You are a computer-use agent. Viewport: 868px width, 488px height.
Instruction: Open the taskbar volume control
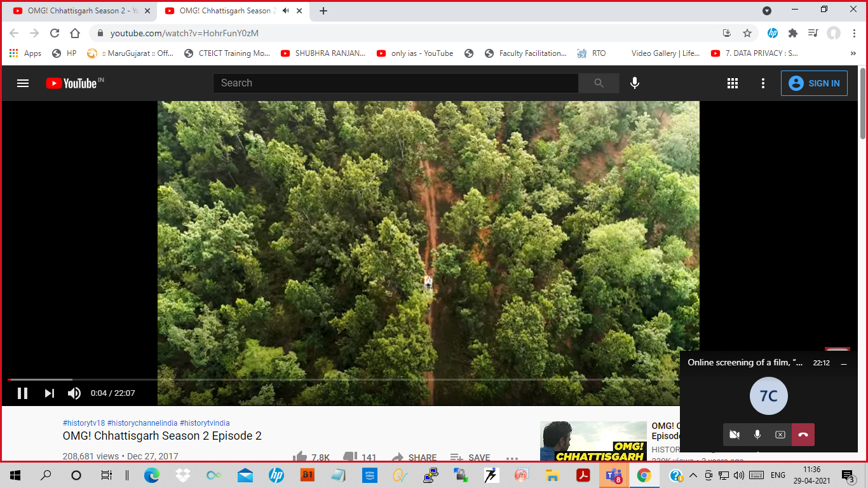739,475
